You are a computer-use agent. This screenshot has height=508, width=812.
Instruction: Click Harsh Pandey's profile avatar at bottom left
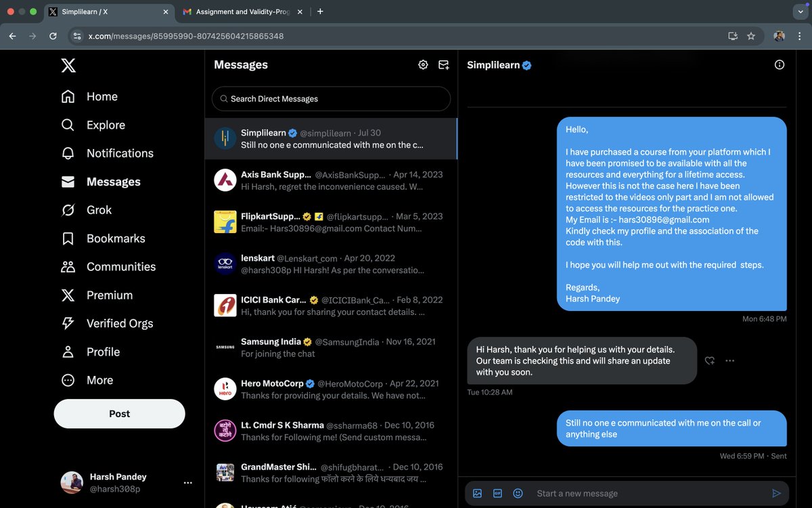click(x=72, y=483)
